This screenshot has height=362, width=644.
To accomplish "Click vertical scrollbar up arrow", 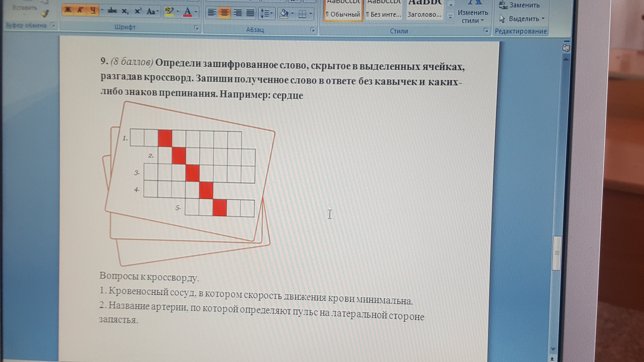I will (x=566, y=59).
